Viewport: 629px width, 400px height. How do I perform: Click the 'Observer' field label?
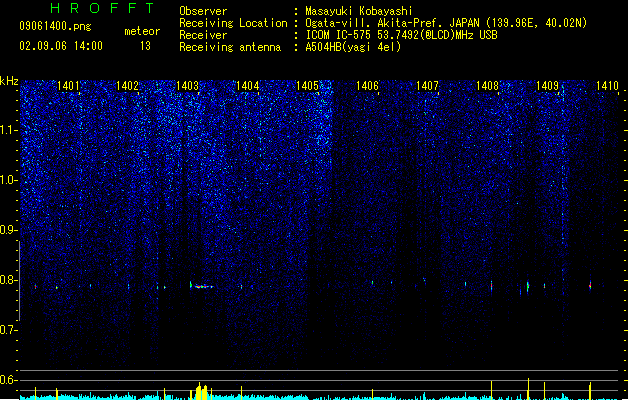tap(203, 11)
